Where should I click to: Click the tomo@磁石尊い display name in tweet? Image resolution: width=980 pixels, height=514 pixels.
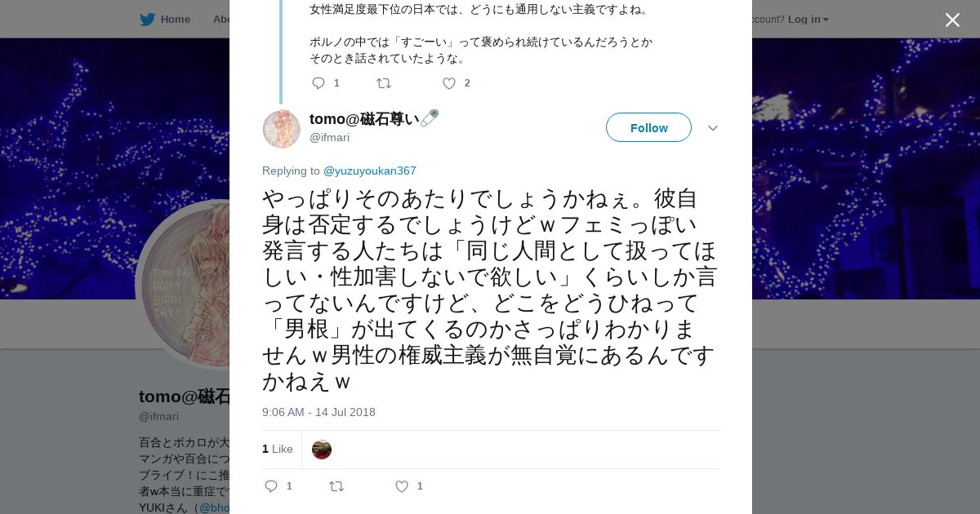click(363, 119)
